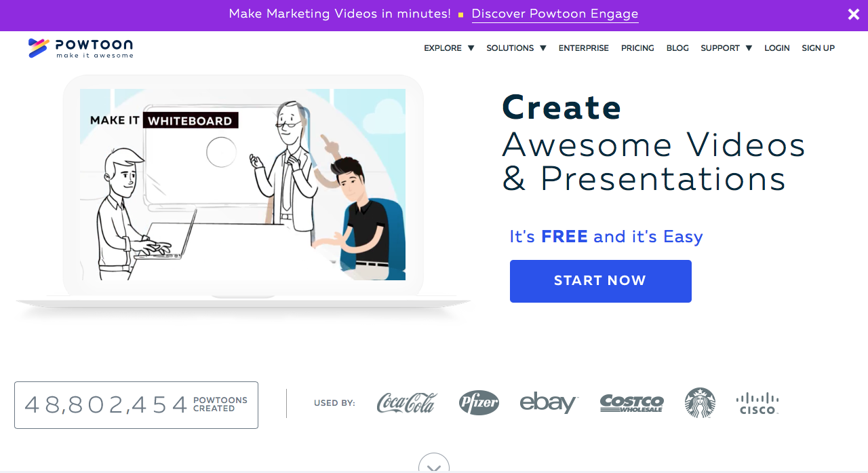This screenshot has height=473, width=868.
Task: Expand the Support dropdown menu
Action: click(726, 48)
